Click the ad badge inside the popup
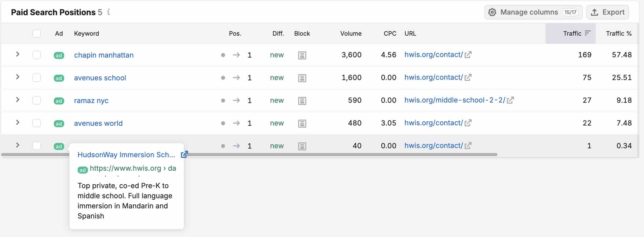Viewport: 644px width, 237px height. [83, 170]
